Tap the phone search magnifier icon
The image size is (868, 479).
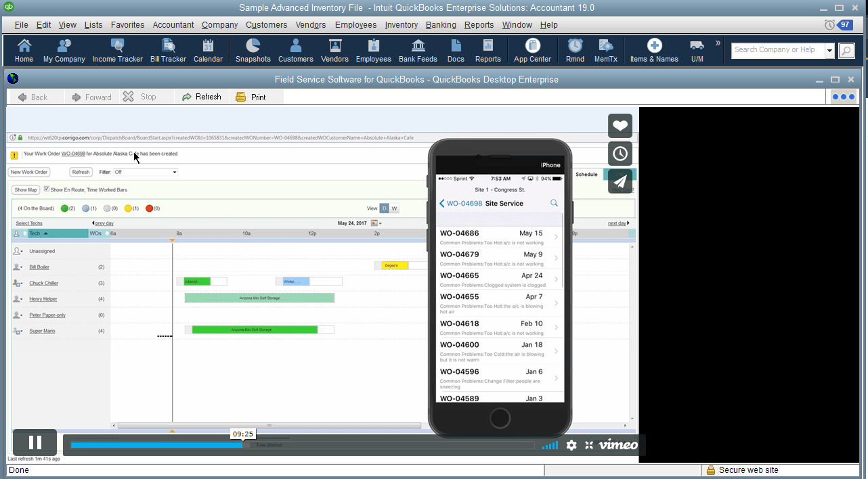[x=554, y=203]
